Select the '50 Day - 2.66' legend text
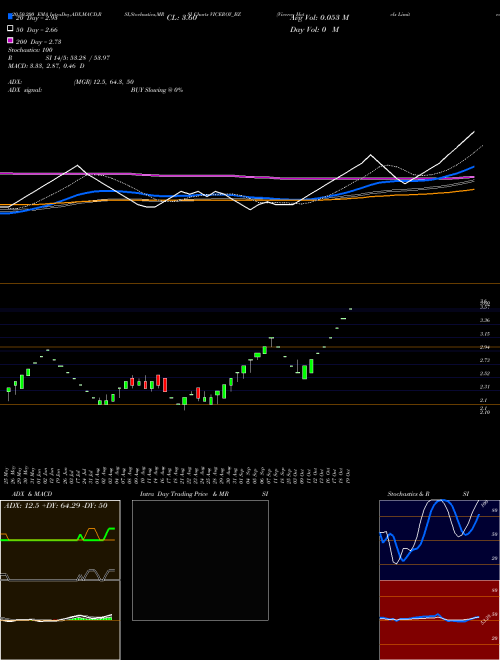The width and height of the screenshot is (500, 660). (x=37, y=30)
